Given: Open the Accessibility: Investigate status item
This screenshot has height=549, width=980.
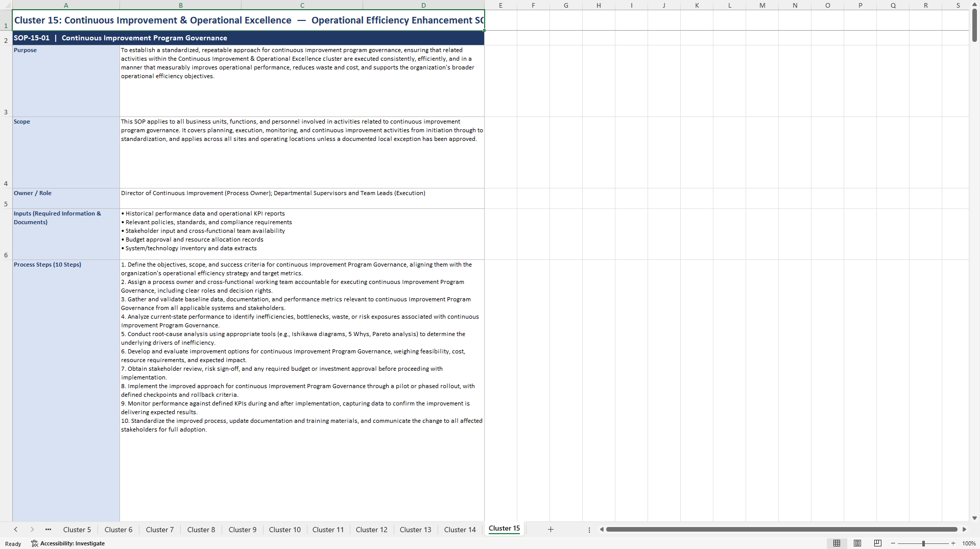Looking at the screenshot, I should [68, 543].
